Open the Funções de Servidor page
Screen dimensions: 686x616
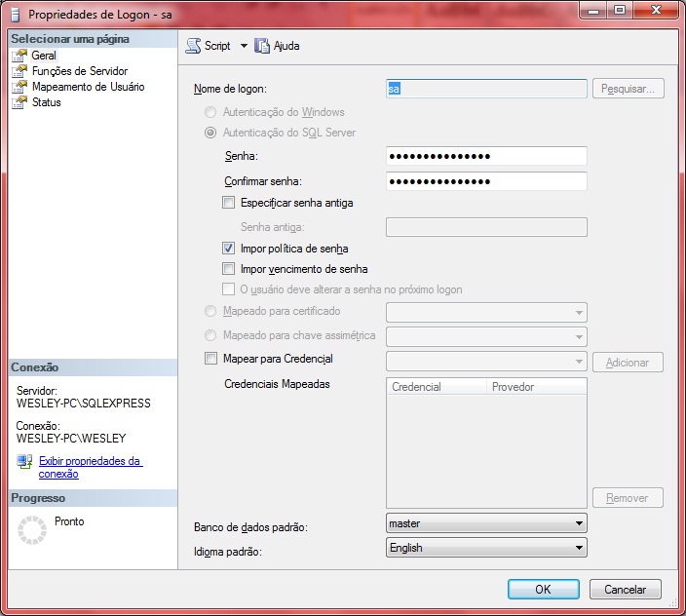coord(79,71)
